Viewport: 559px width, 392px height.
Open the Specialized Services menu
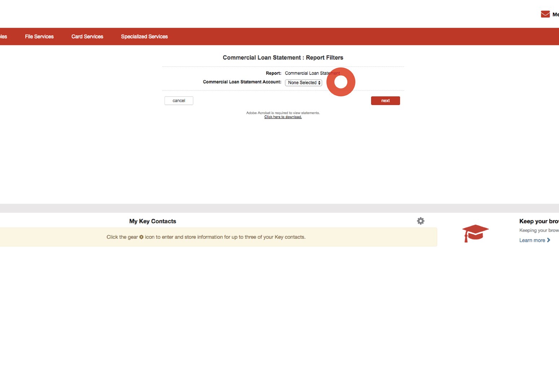click(x=144, y=36)
